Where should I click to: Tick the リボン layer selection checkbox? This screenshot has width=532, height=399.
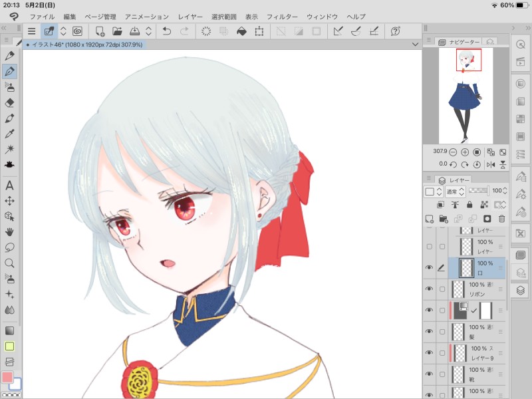[442, 289]
